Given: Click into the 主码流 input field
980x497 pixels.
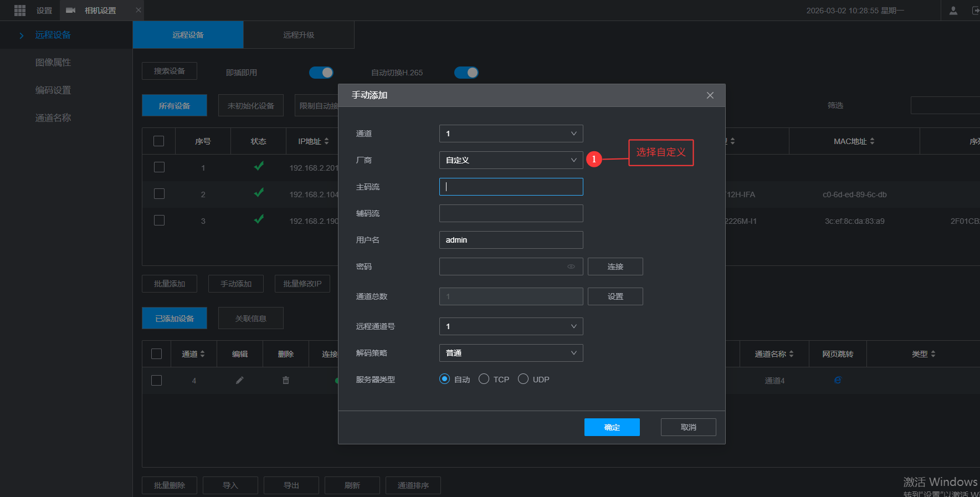Looking at the screenshot, I should tap(511, 187).
